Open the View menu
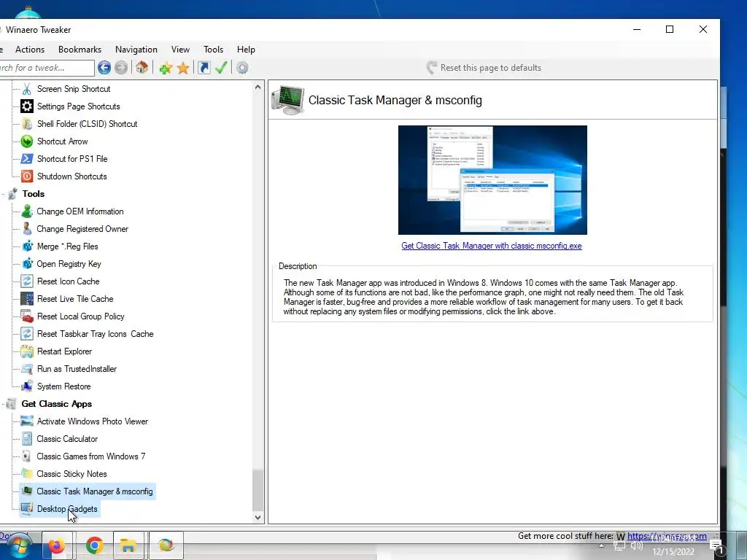This screenshot has height=560, width=747. click(x=181, y=50)
